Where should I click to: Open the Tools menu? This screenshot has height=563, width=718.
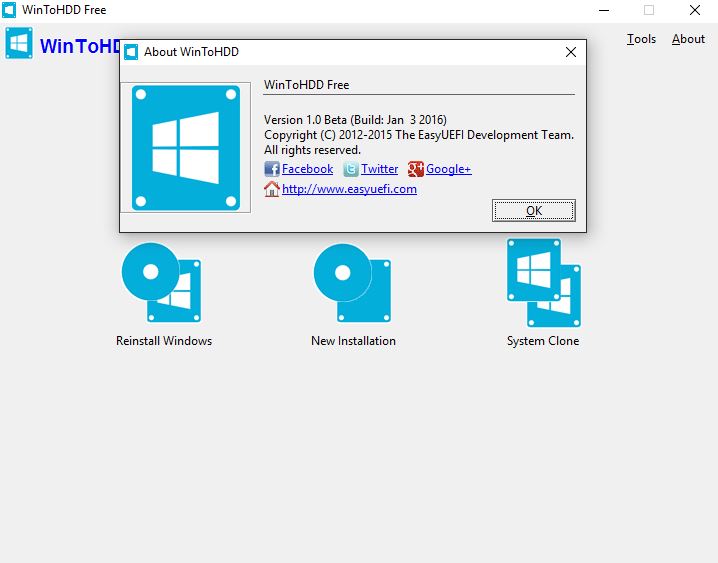(x=641, y=39)
